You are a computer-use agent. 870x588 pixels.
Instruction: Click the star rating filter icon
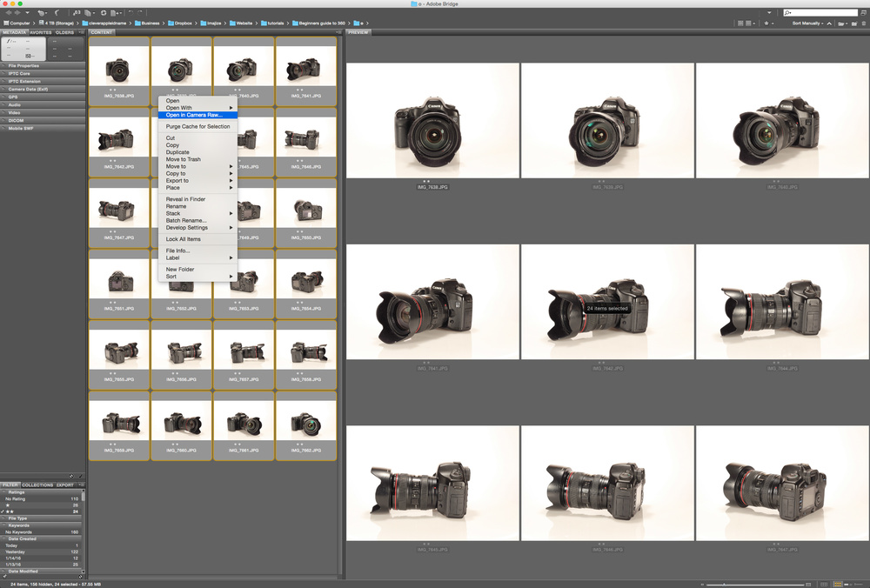766,23
